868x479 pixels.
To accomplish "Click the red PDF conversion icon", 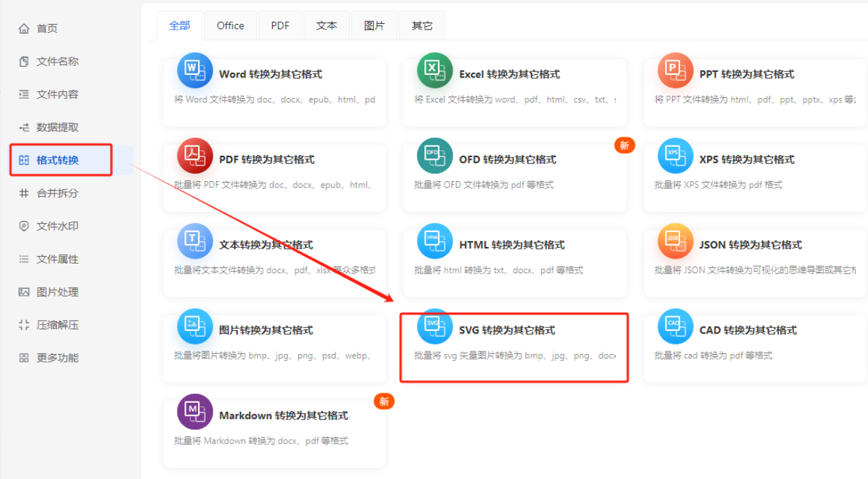I will coord(195,156).
